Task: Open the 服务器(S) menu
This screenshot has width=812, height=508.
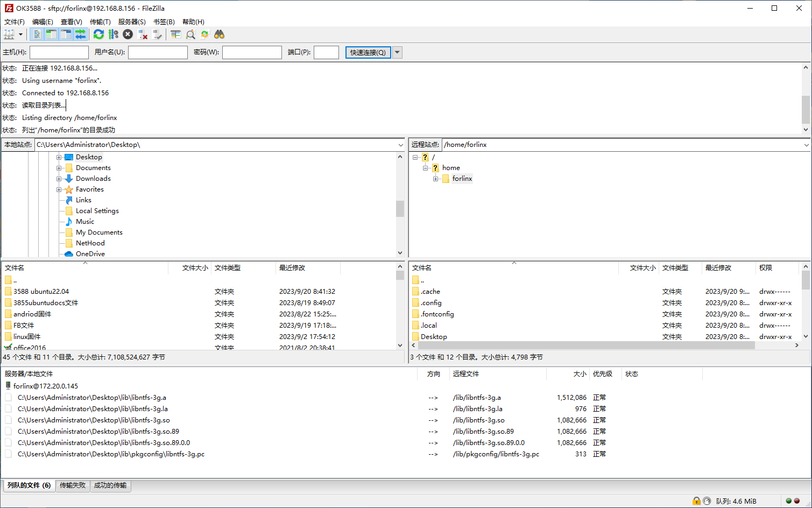Action: point(132,22)
